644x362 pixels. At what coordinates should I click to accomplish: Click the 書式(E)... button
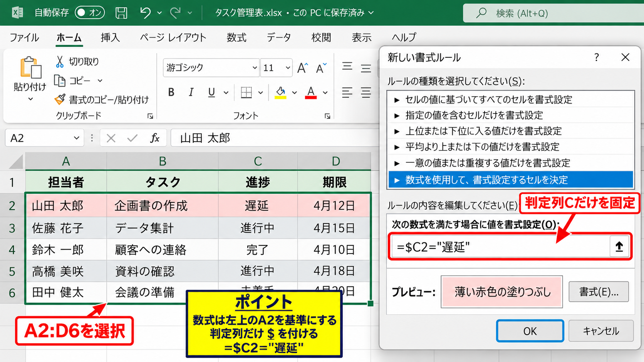(599, 292)
